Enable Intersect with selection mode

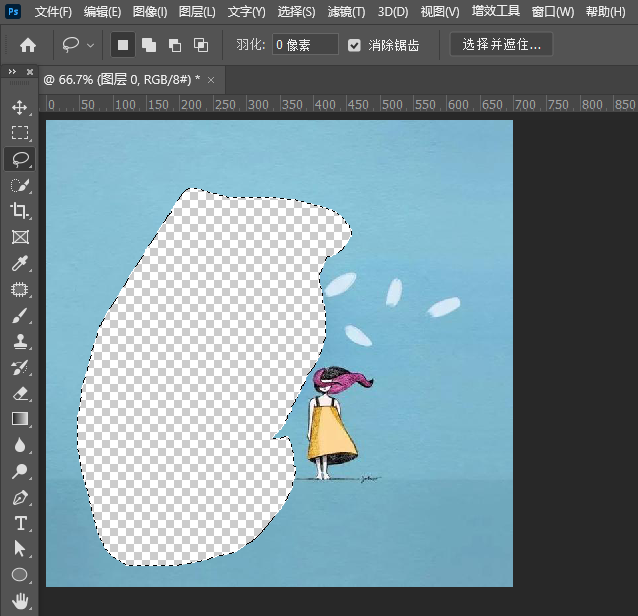tap(200, 45)
